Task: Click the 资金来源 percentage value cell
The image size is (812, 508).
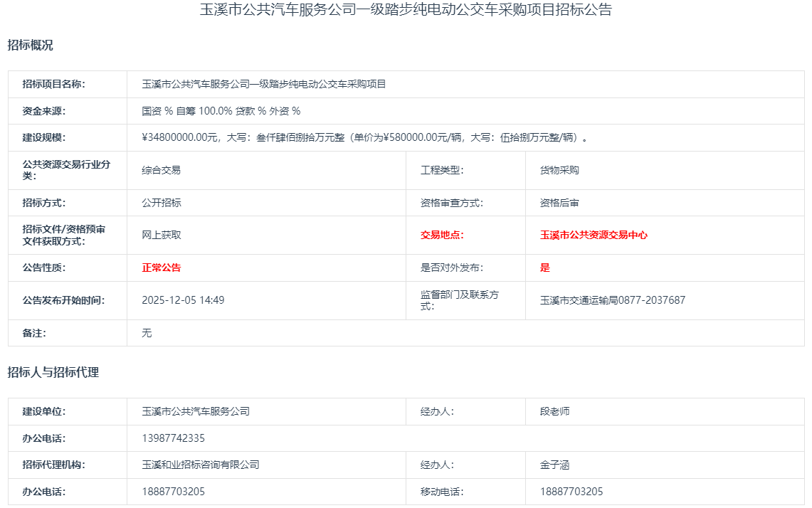Action: (x=221, y=111)
